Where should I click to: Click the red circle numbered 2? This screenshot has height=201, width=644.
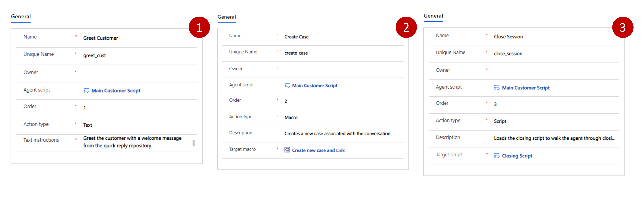(406, 27)
